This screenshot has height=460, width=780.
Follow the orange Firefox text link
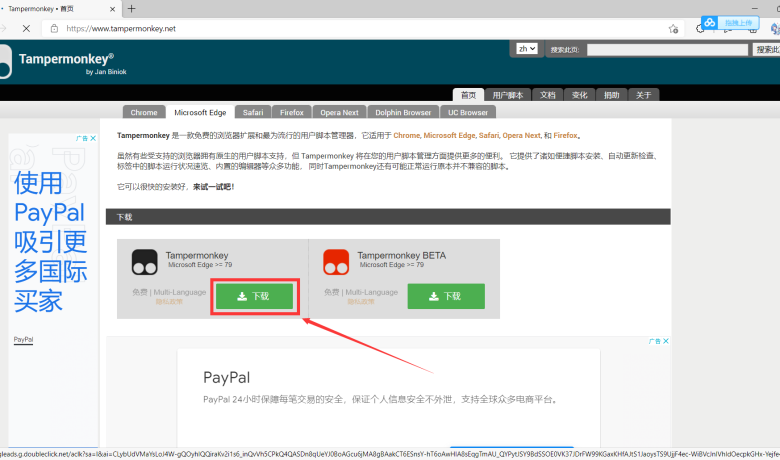[565, 135]
